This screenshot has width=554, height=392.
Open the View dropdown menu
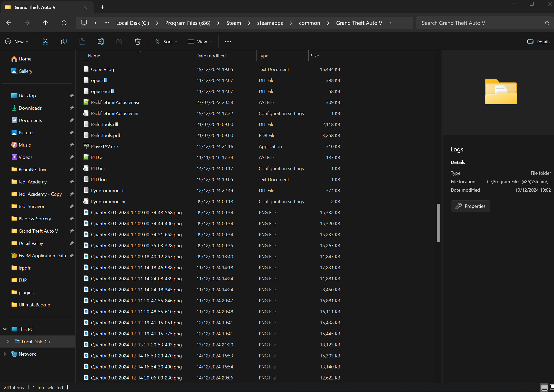(x=200, y=42)
